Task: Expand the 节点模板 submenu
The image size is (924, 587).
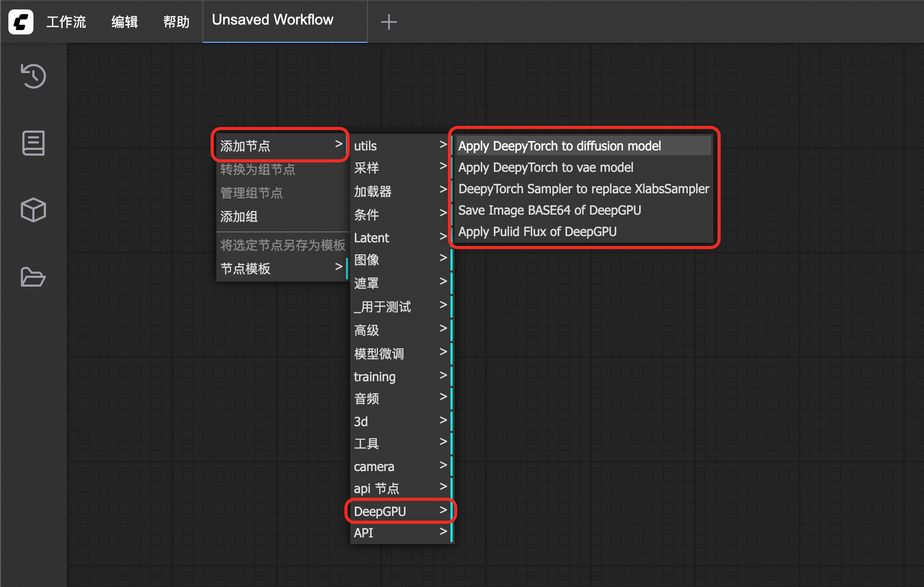Action: click(281, 268)
